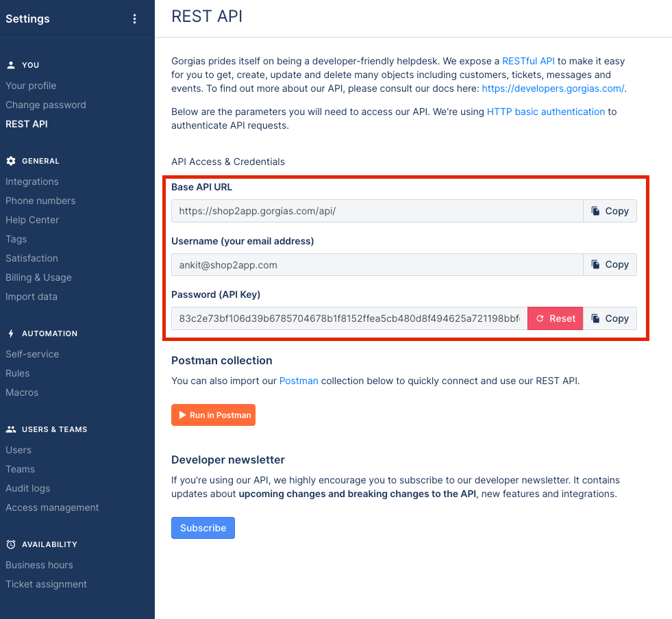Navigate to Teams settings

pyautogui.click(x=20, y=470)
